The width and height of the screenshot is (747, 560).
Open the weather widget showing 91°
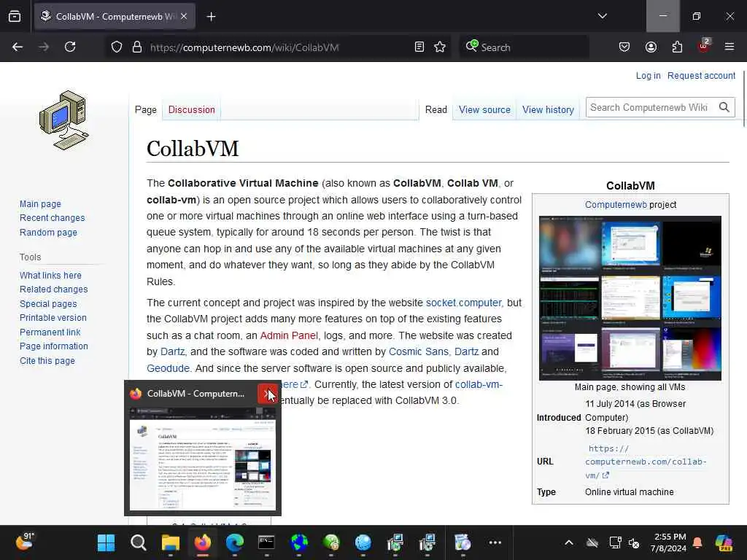pyautogui.click(x=25, y=542)
